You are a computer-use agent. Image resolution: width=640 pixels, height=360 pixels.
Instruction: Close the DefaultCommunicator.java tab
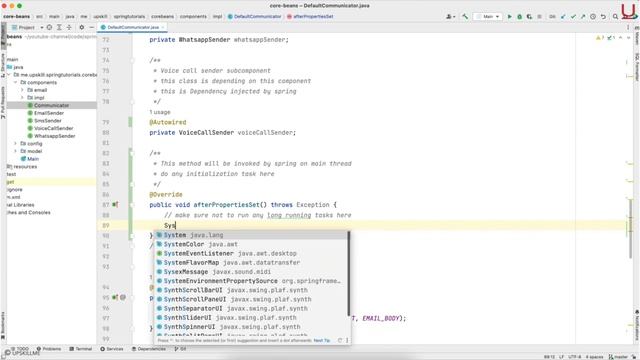163,27
